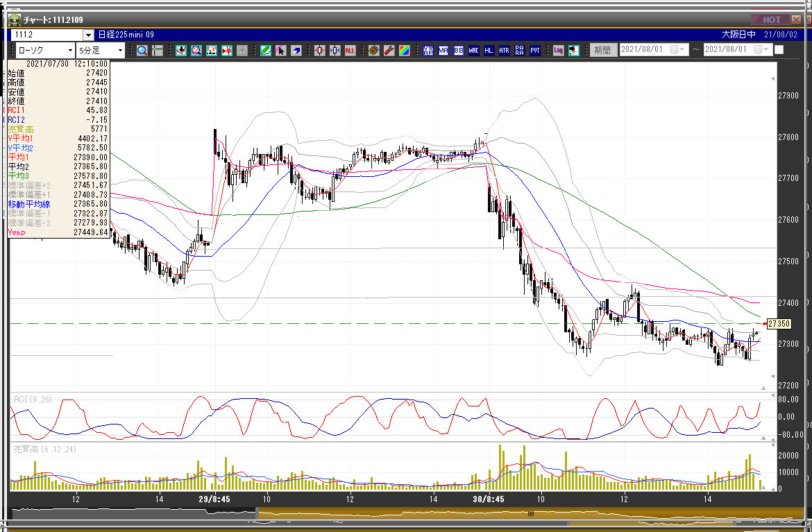
Task: Click the candle widen icon with blue arrows
Action: tap(335, 50)
